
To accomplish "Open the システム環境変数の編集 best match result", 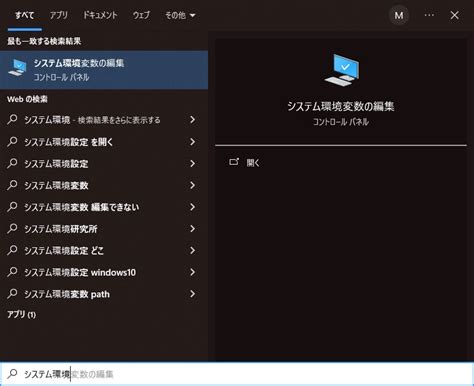I will (x=104, y=70).
